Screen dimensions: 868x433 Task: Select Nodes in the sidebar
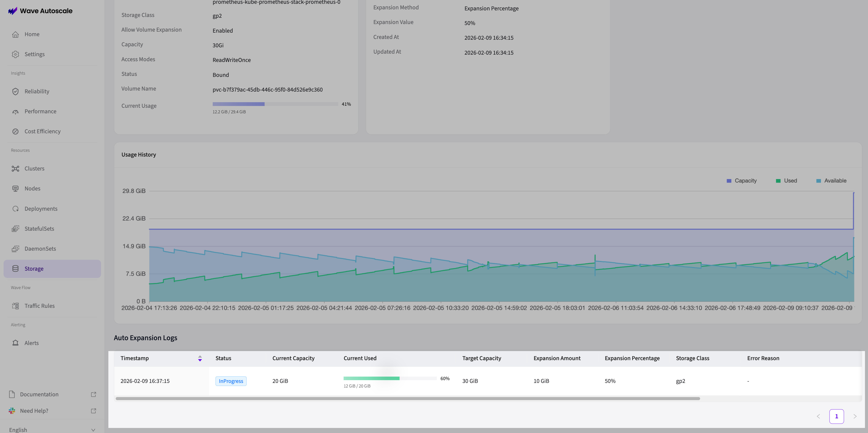pyautogui.click(x=52, y=189)
